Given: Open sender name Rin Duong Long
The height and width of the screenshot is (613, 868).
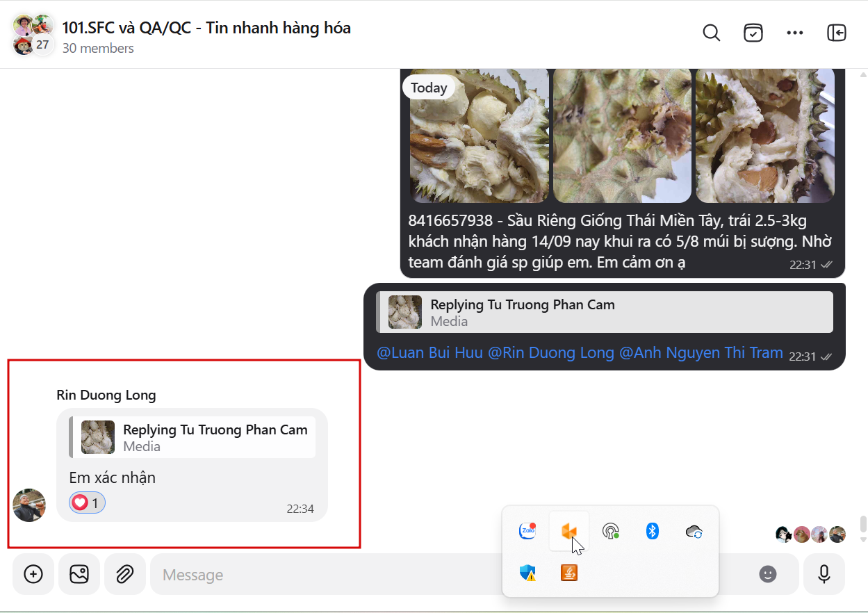Looking at the screenshot, I should pos(106,395).
